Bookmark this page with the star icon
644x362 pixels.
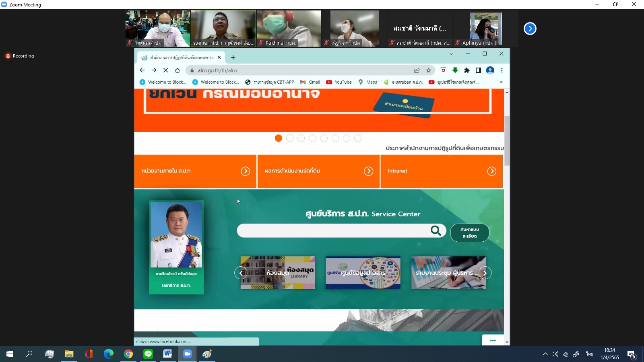click(x=429, y=70)
